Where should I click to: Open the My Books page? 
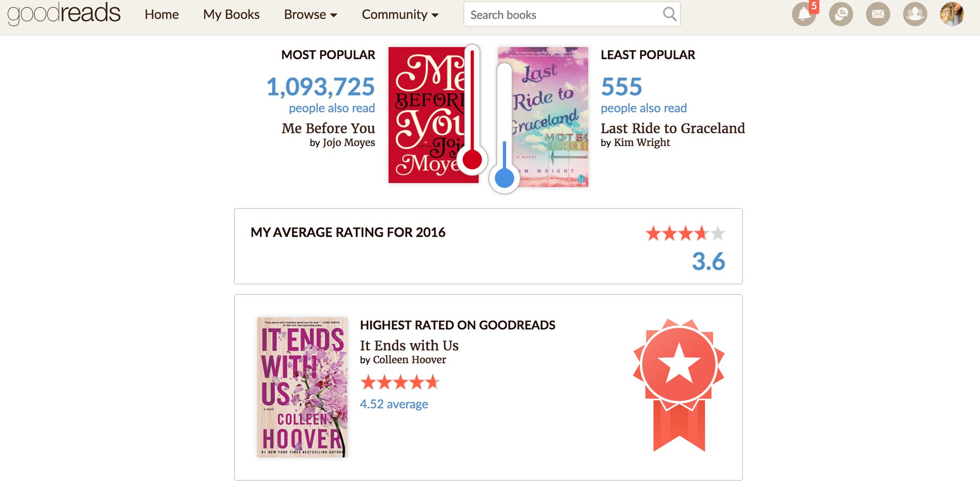coord(231,15)
